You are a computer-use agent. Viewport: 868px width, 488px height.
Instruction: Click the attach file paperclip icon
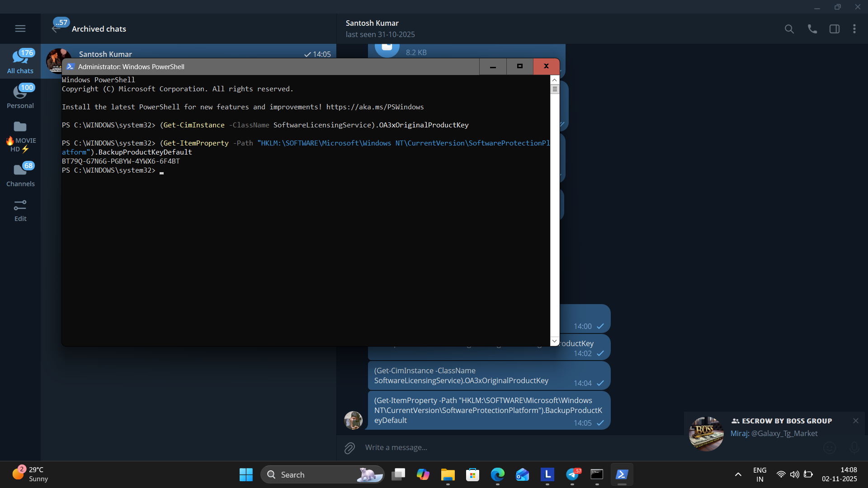[x=349, y=448]
